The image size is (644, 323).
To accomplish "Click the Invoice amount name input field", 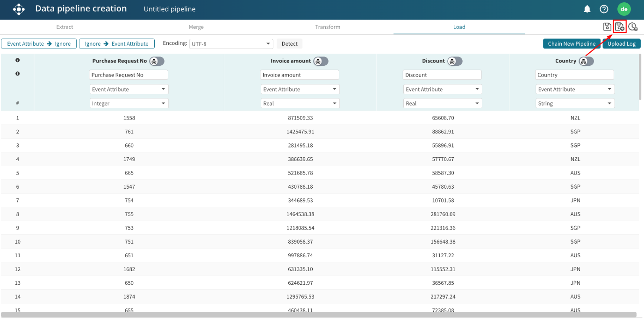I will click(x=300, y=75).
